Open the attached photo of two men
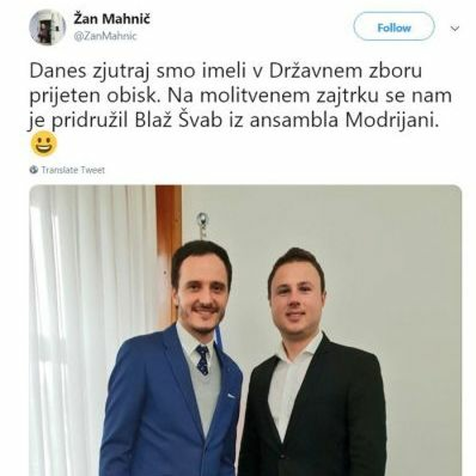 245,330
